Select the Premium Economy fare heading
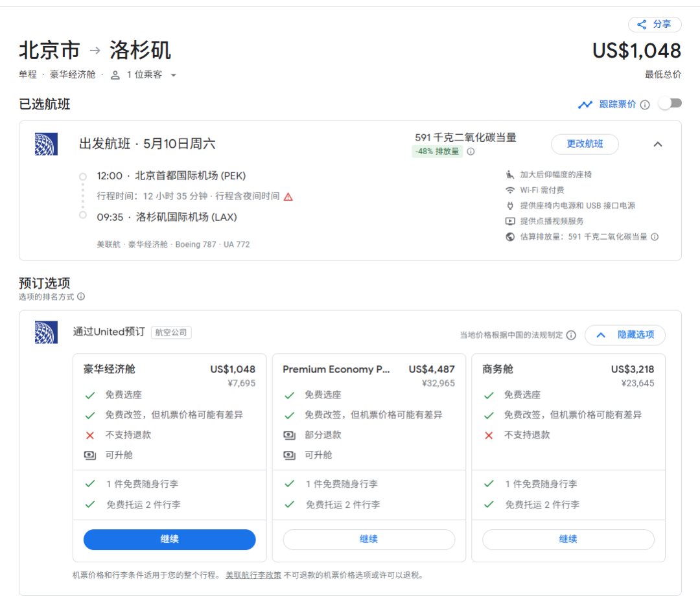The width and height of the screenshot is (700, 596). coord(337,369)
